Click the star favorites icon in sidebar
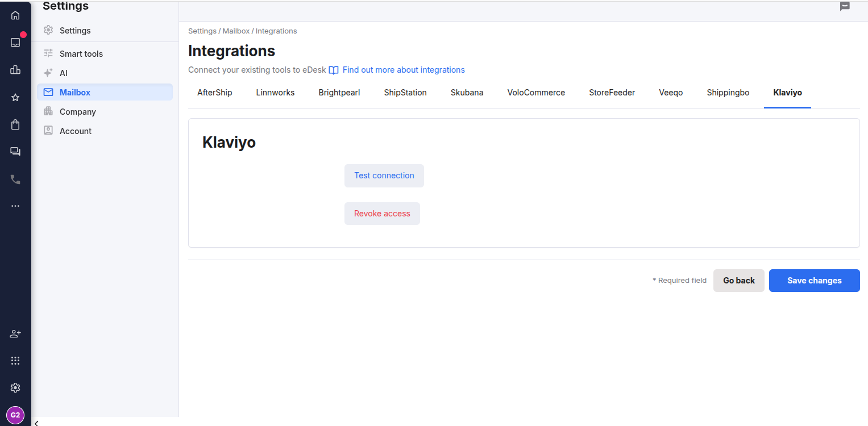 [x=15, y=97]
